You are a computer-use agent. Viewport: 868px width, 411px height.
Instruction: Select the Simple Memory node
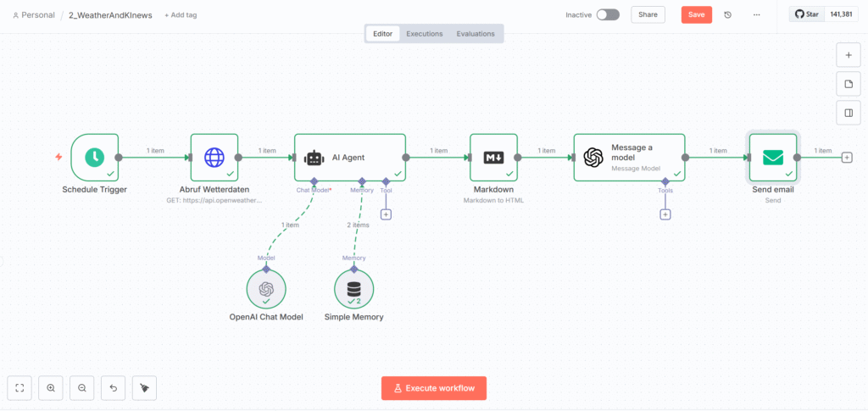coord(353,288)
